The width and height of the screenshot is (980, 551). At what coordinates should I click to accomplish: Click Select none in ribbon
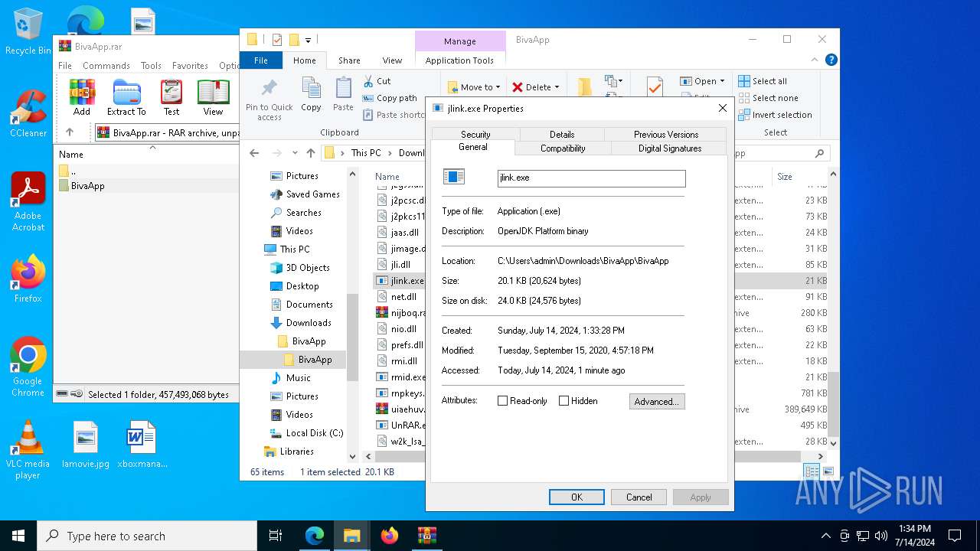768,98
